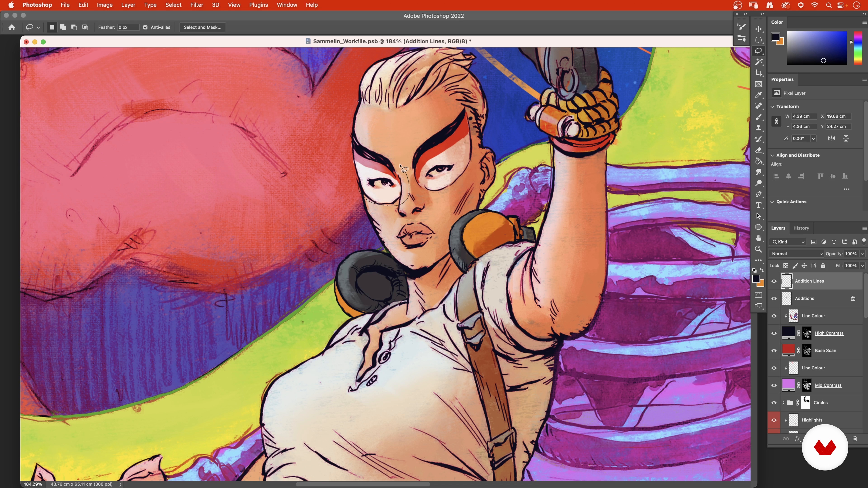Collapse the Transform section

point(772,106)
